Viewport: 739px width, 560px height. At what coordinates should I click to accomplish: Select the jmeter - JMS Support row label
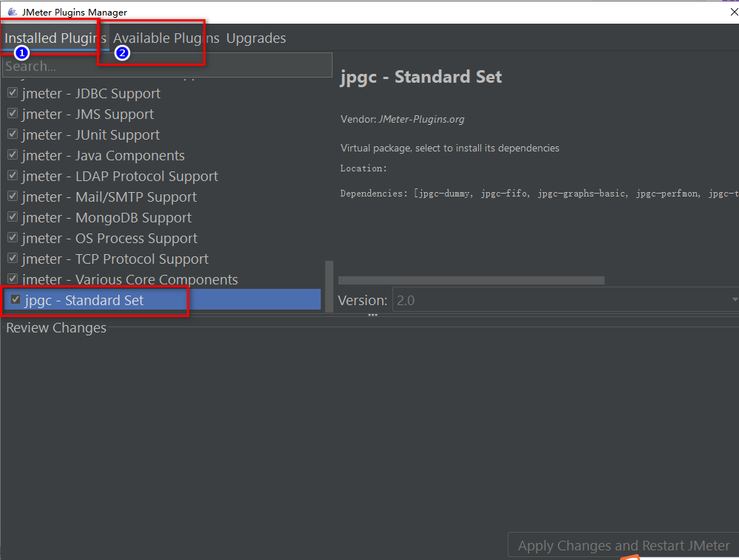tap(88, 115)
